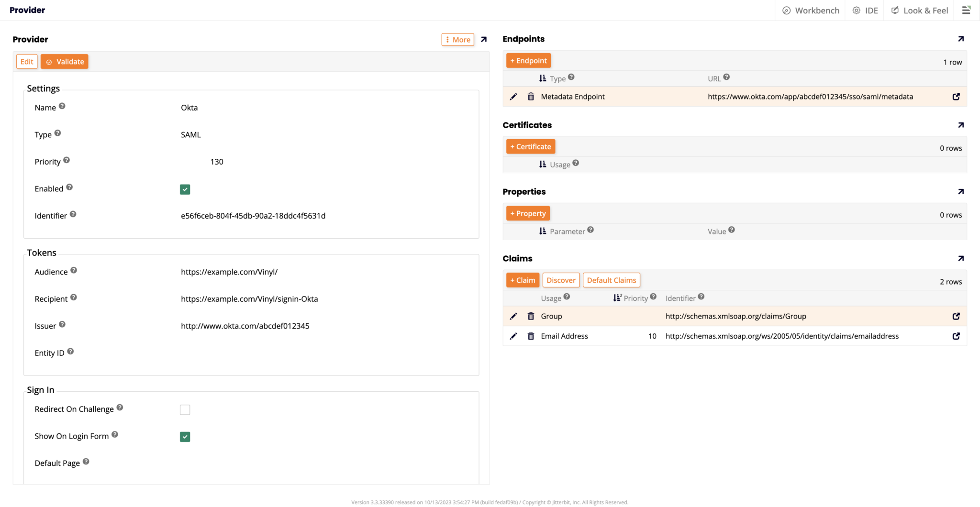The image size is (980, 507).
Task: Edit the Email Address claim with the pencil icon
Action: 513,336
